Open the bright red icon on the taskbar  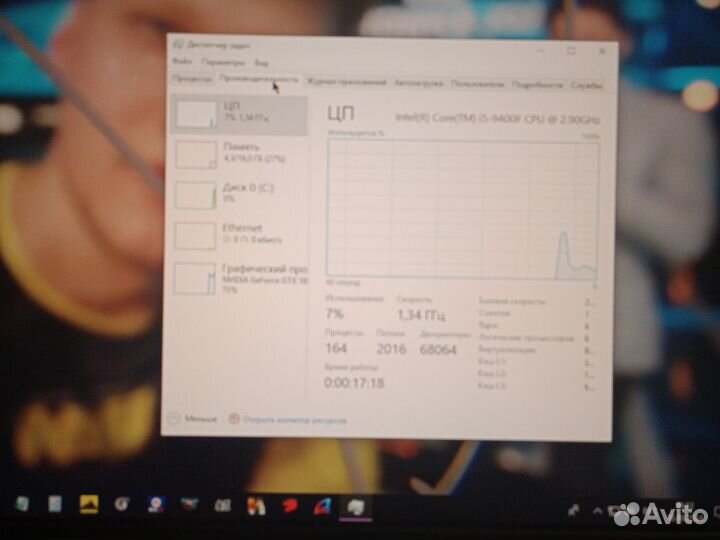tap(289, 506)
